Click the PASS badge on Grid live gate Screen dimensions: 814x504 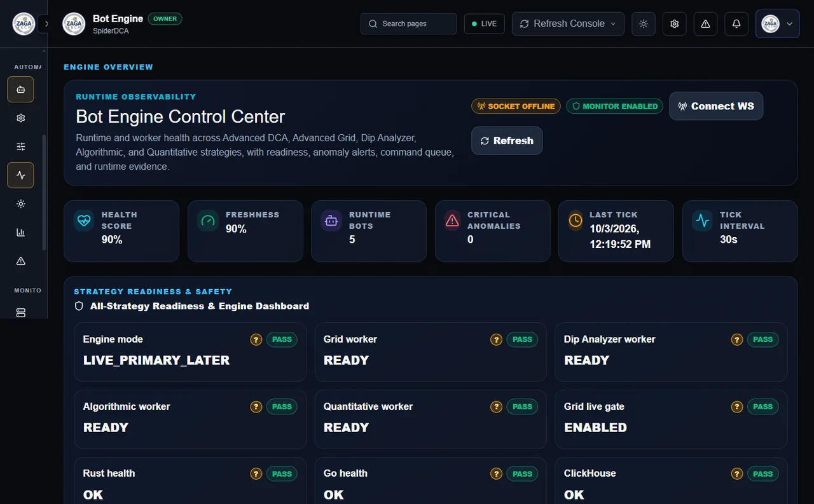click(x=762, y=407)
